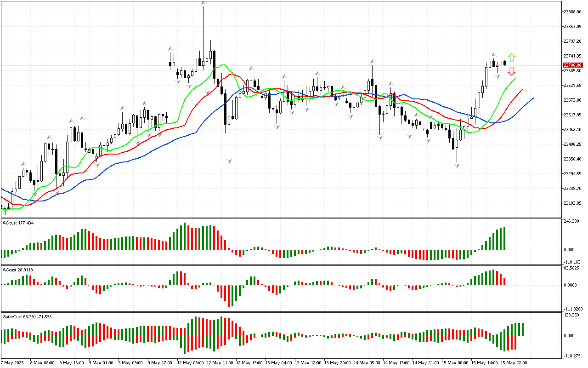Click the down fractal beneath 15 May 06:00 low
Screen dimensions: 588x368
coord(457,165)
